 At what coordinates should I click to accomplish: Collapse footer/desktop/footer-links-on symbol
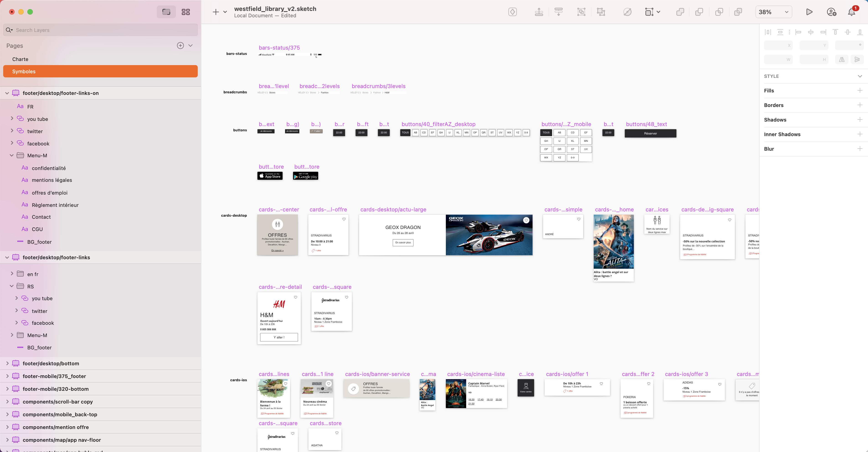click(x=7, y=93)
